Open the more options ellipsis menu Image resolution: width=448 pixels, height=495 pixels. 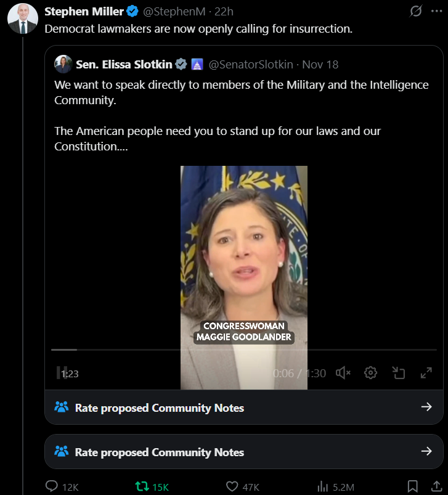436,11
